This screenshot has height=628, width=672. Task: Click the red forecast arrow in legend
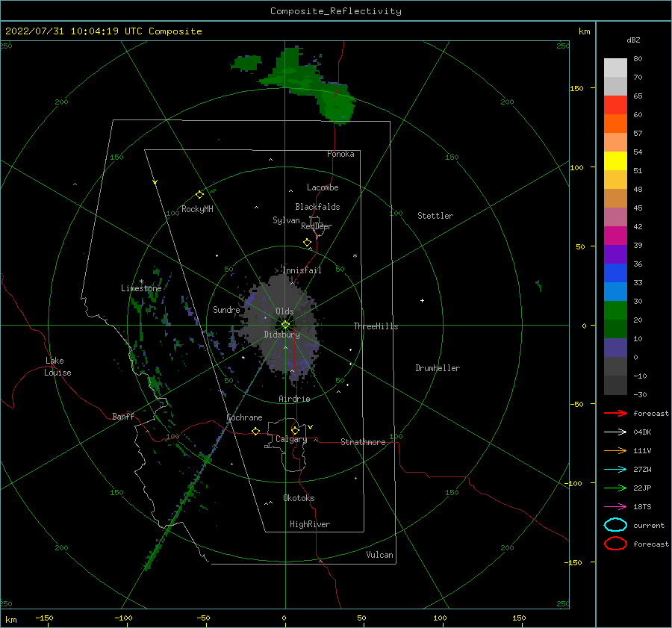pyautogui.click(x=615, y=413)
